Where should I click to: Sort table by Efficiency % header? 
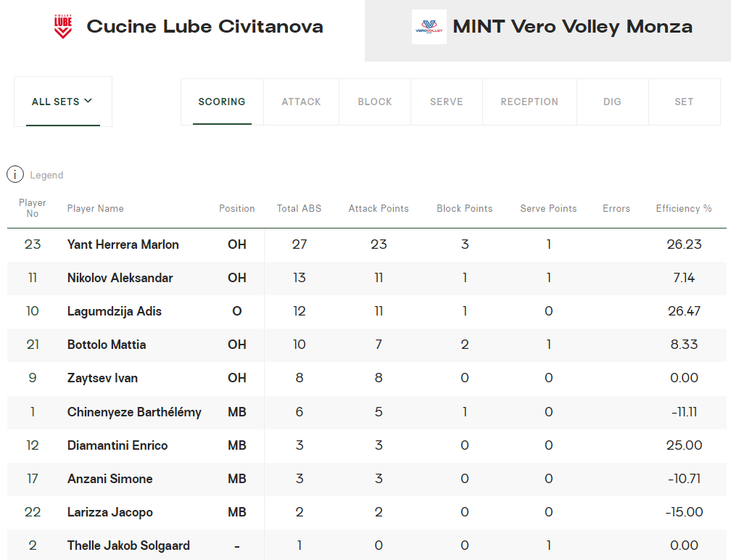(684, 208)
